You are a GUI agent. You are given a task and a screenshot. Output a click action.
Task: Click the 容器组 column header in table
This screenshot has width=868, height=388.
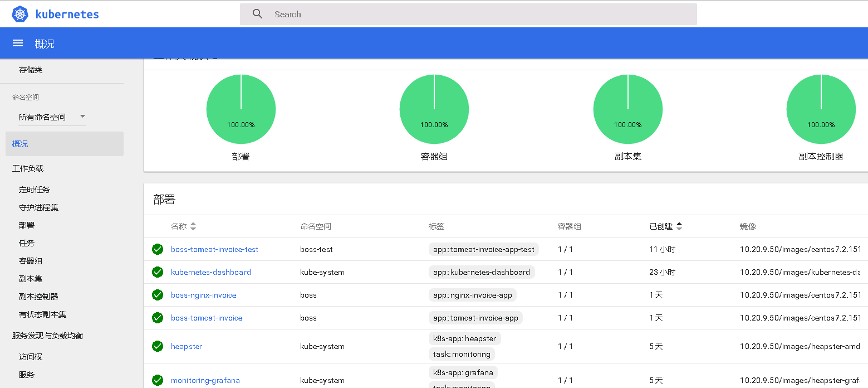570,226
